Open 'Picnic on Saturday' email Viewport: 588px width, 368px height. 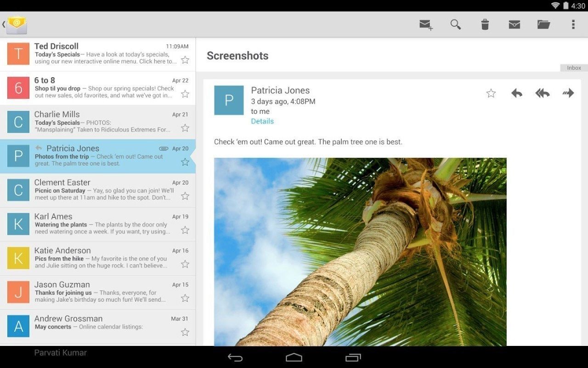pyautogui.click(x=98, y=190)
